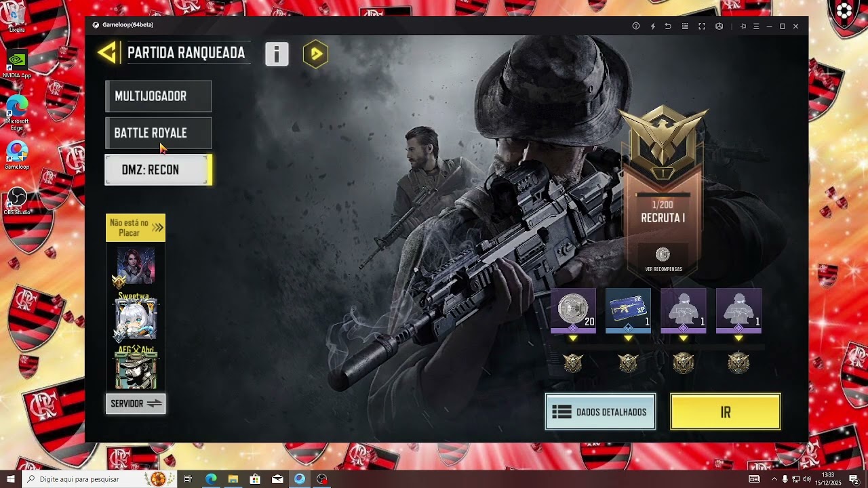Open NVIDIA App desktop shortcut
Image resolution: width=868 pixels, height=488 pixels.
(17, 64)
